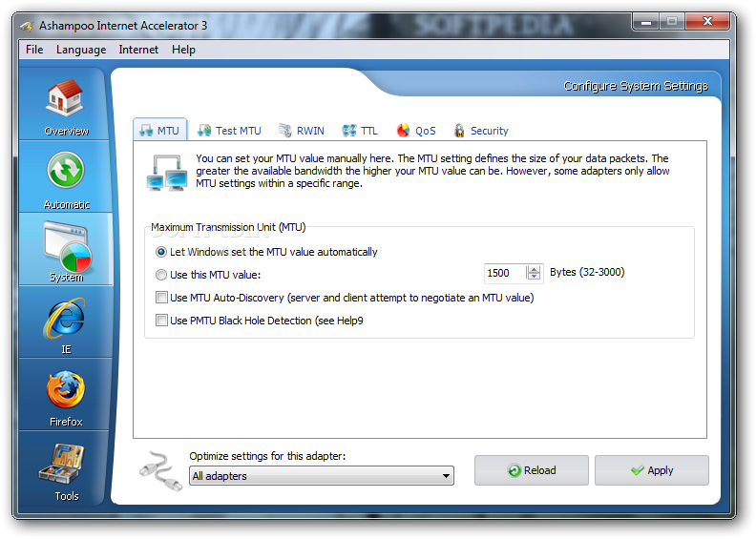Viewport: 756px width, 539px height.
Task: Open the System sidebar icon
Action: 67,247
